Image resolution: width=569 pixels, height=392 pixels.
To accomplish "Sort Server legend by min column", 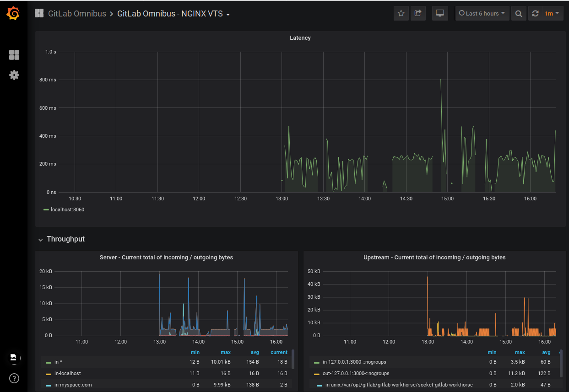I will [195, 353].
